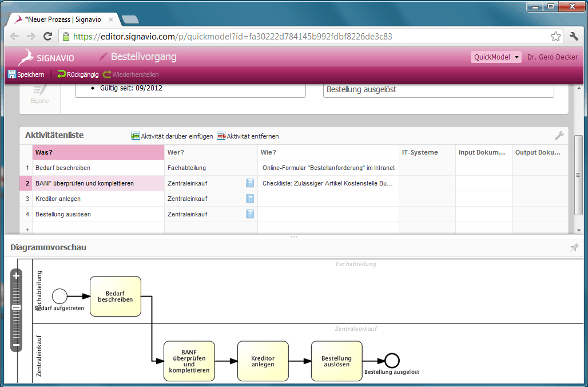Open the QuickModel dropdown

tap(496, 57)
